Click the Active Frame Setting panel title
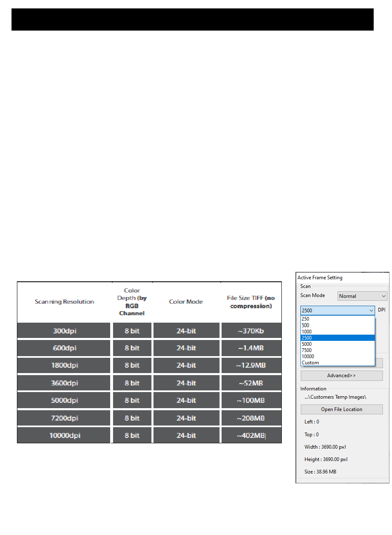Viewport: 392px width, 535px height. click(320, 278)
